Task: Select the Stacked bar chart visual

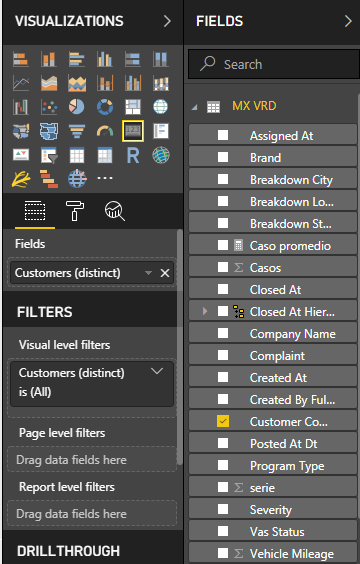Action: tap(20, 59)
